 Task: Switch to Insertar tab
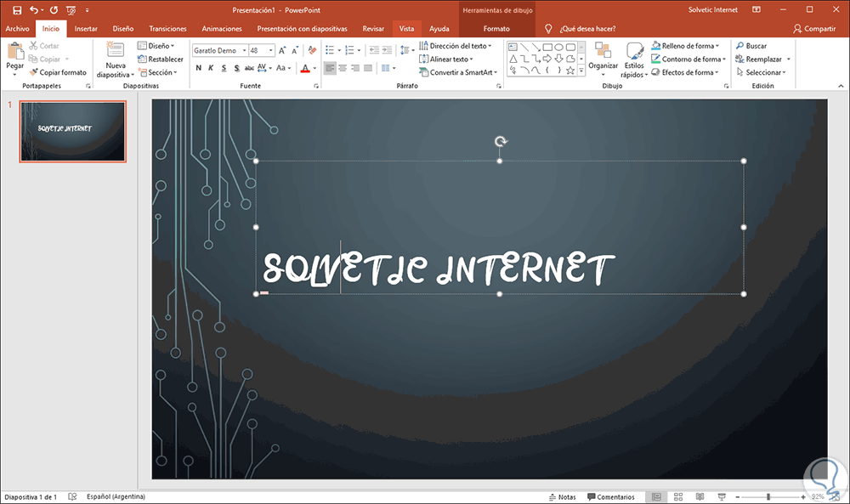tap(86, 29)
